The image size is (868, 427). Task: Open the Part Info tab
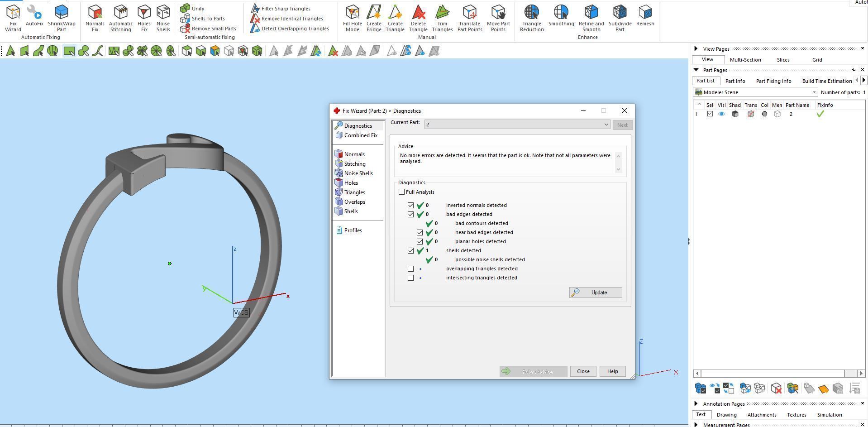tap(735, 81)
